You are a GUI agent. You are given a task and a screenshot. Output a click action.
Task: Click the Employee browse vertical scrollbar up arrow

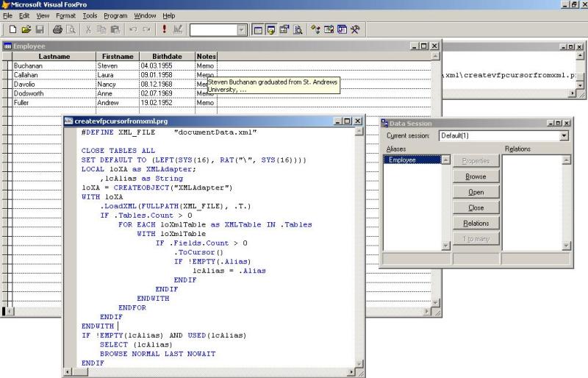point(435,56)
